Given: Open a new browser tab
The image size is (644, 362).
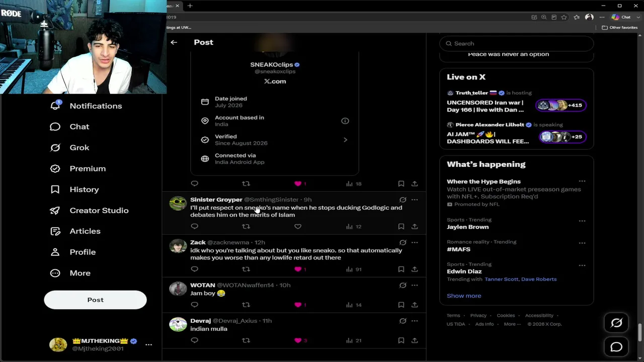Looking at the screenshot, I should tap(190, 6).
